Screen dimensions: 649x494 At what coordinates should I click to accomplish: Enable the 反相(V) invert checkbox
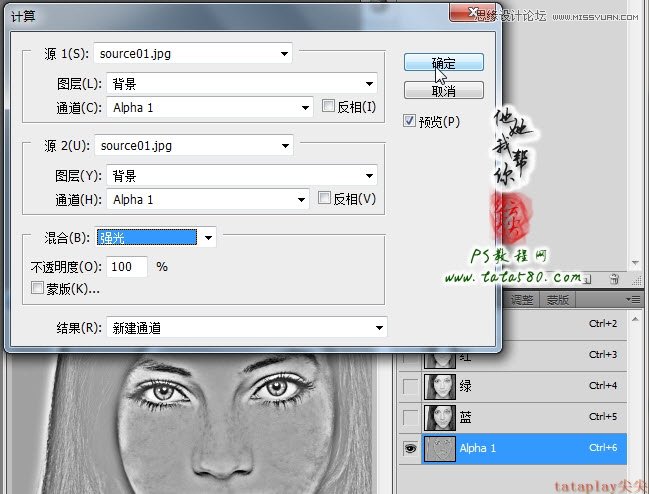click(324, 198)
